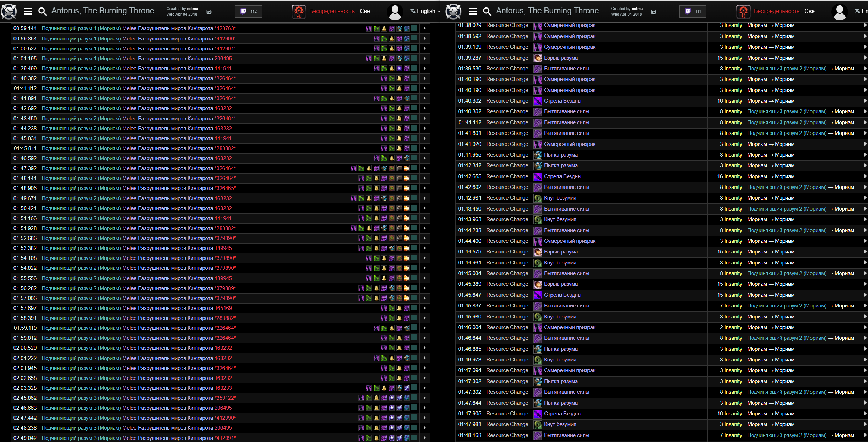Open the English language dropdown
This screenshot has width=868, height=442.
pos(425,11)
